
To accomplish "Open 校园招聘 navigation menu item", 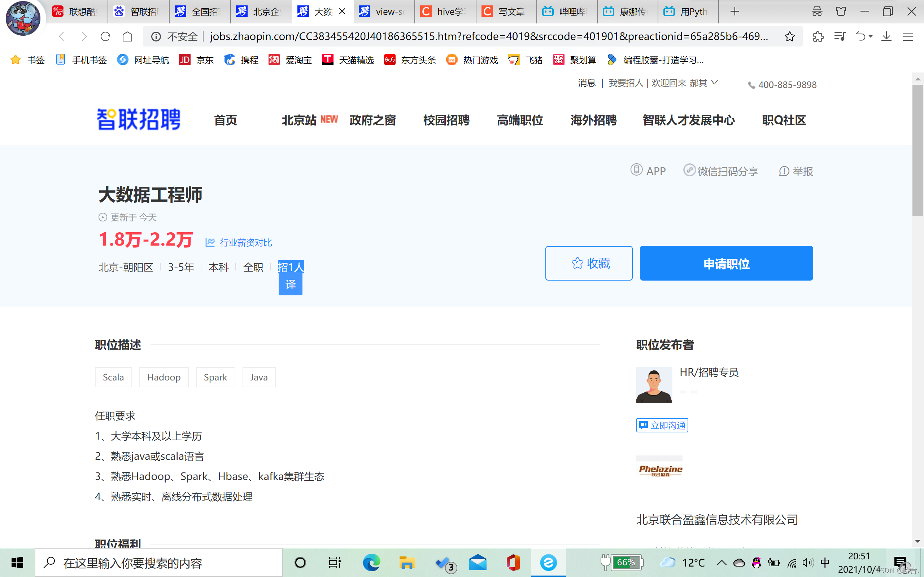I will pyautogui.click(x=446, y=120).
